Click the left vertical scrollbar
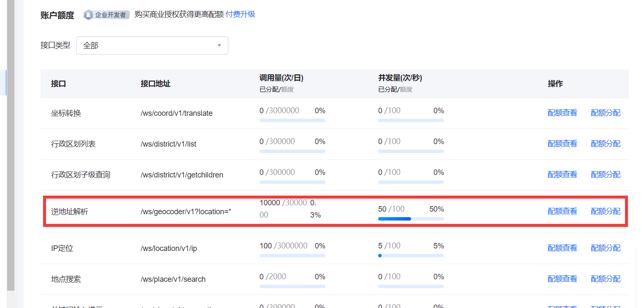Viewport: 644px width, 308px height. [11, 148]
